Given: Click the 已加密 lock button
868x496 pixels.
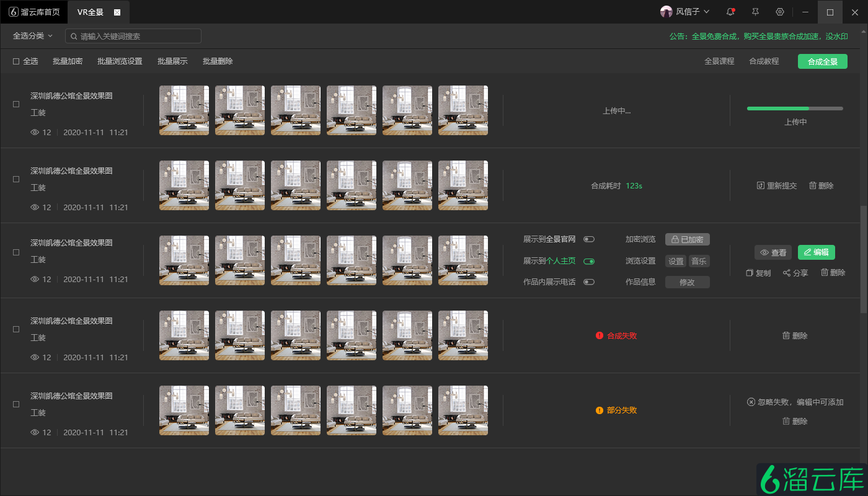Looking at the screenshot, I should click(688, 239).
